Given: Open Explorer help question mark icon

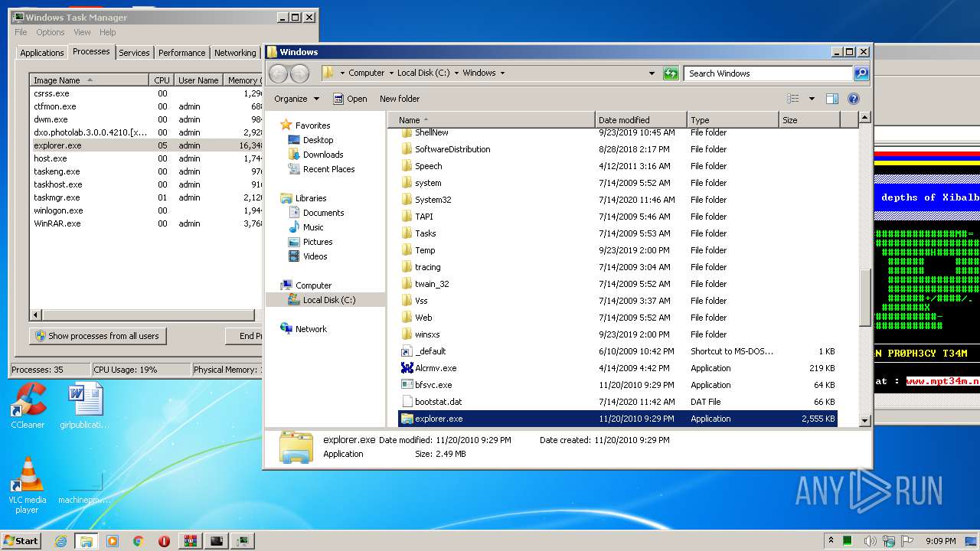Looking at the screenshot, I should 854,99.
